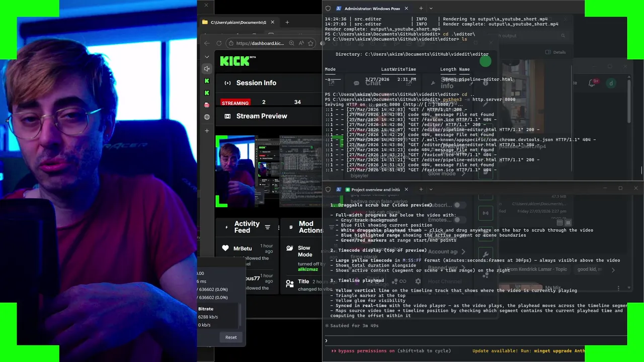This screenshot has width=644, height=362.
Task: Click the bypass permissions on status text
Action: (x=366, y=351)
